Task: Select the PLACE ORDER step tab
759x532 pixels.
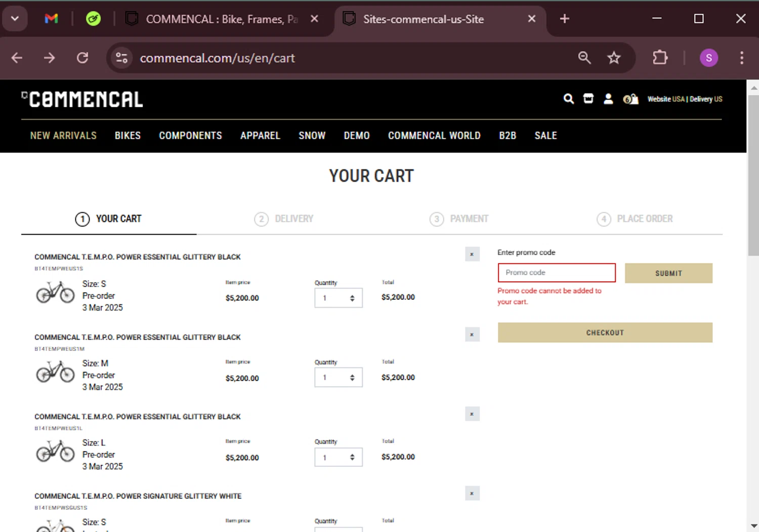Action: tap(635, 219)
